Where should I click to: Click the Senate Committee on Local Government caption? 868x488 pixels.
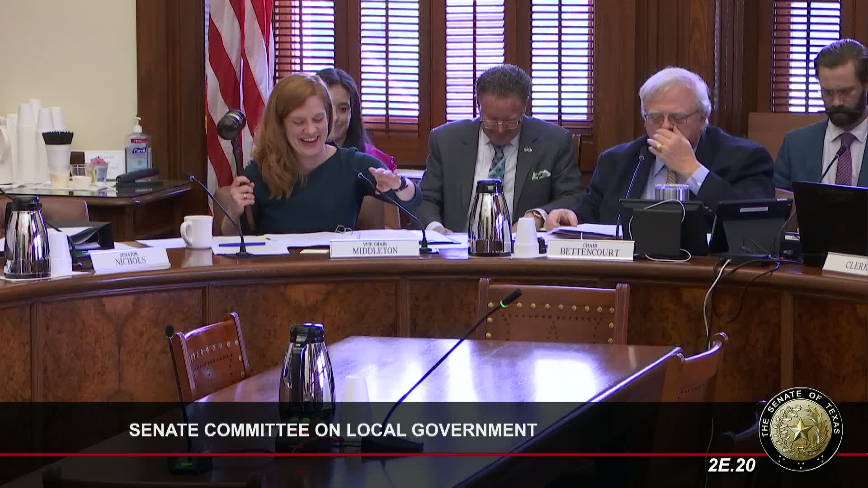[x=333, y=430]
